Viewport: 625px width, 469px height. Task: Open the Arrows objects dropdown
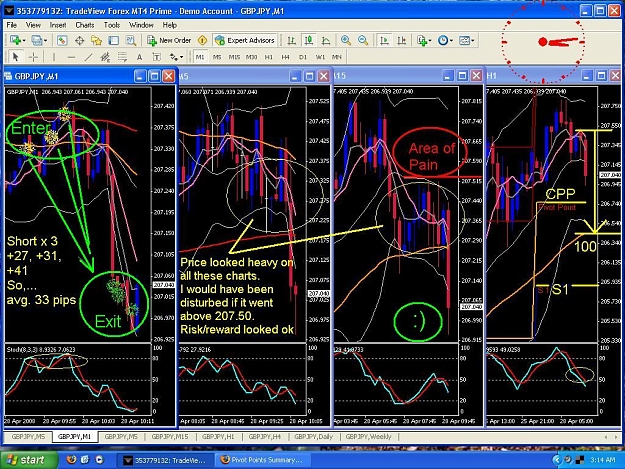tap(176, 57)
